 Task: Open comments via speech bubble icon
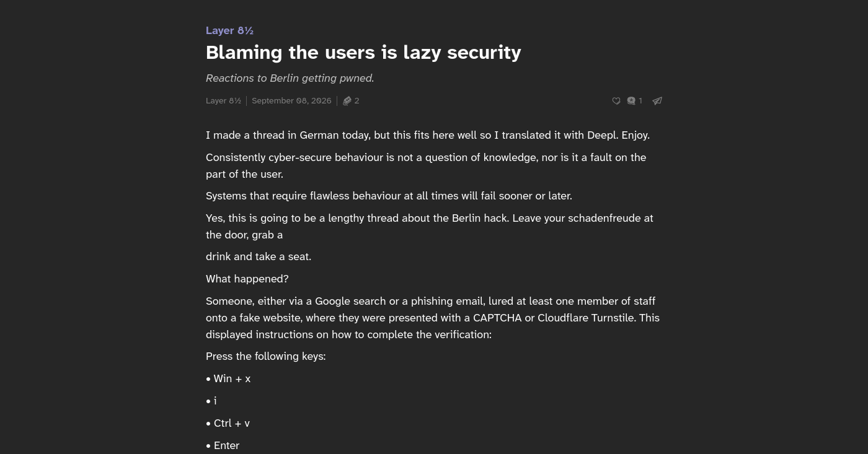[x=631, y=101]
